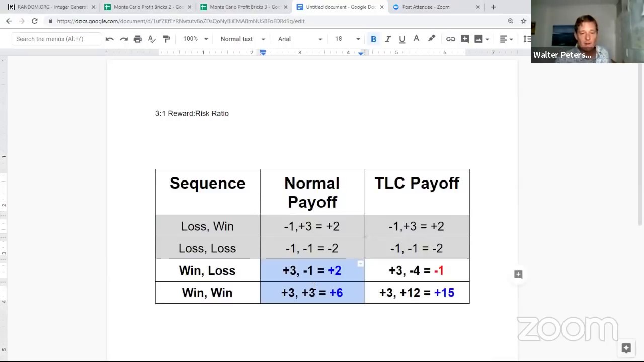Reload the current page

click(34, 21)
